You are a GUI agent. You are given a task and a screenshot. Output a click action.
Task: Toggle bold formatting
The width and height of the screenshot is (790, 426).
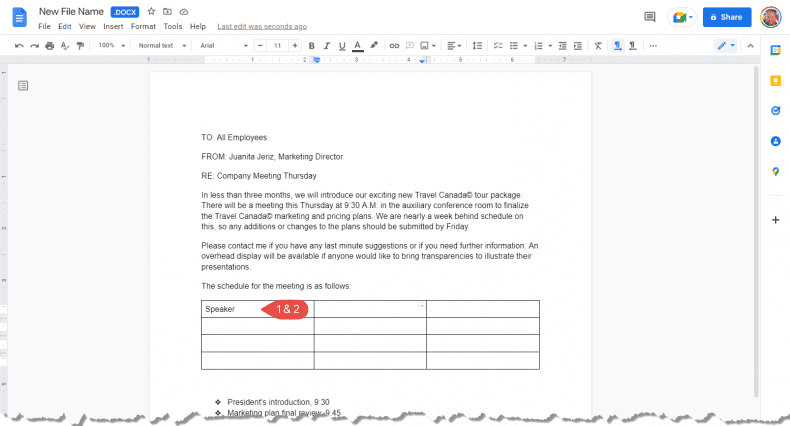tap(311, 45)
